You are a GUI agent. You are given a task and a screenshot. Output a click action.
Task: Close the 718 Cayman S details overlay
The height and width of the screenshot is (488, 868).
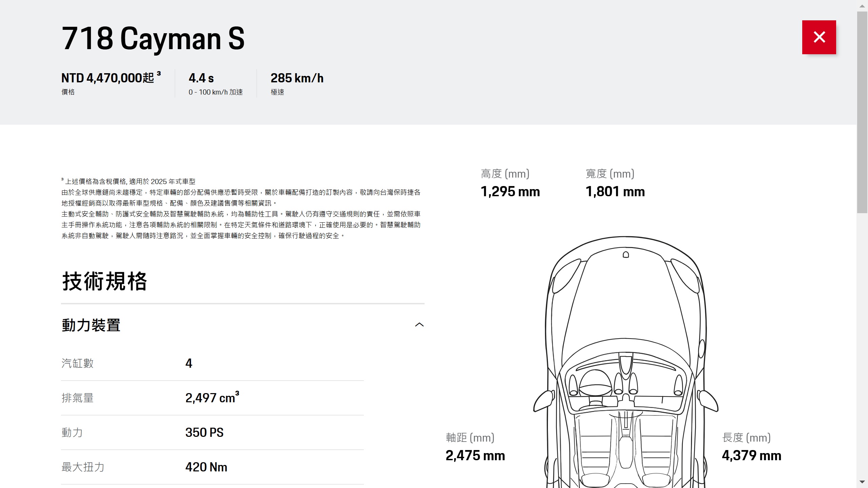coord(819,37)
